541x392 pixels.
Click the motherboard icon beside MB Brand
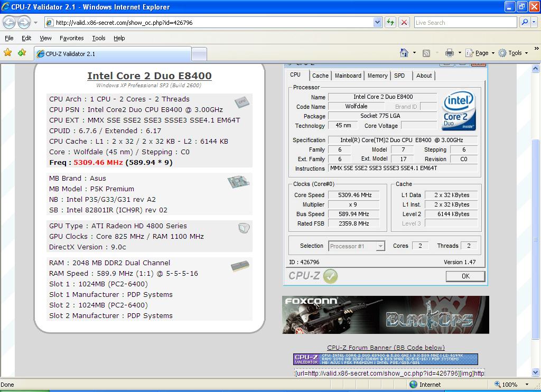click(x=238, y=182)
